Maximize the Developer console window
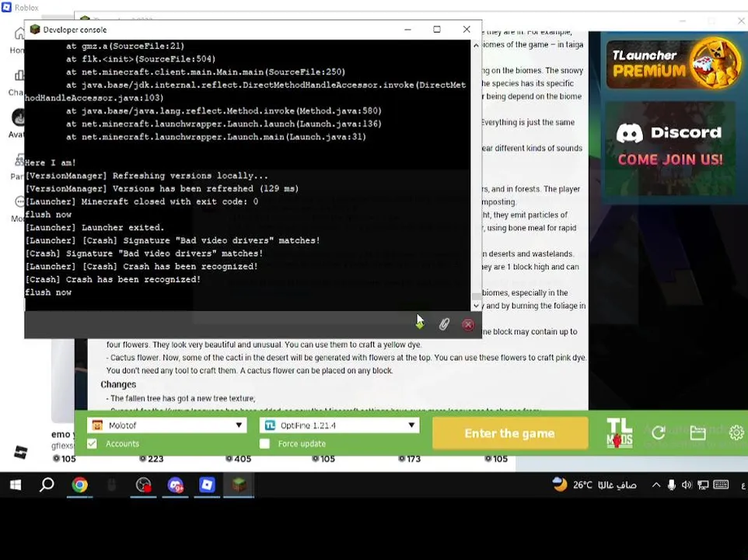 436,30
